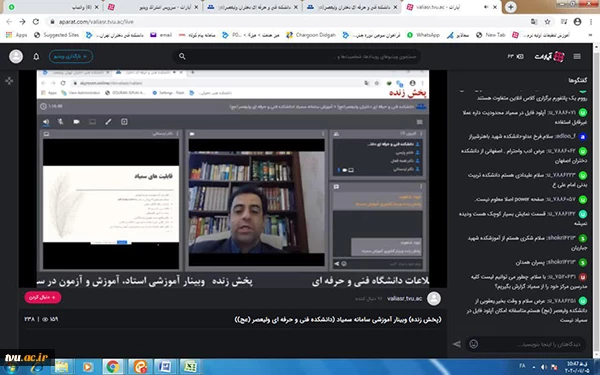This screenshot has width=600, height=375.
Task: Open Chrome from the Windows taskbar
Action: 112,367
